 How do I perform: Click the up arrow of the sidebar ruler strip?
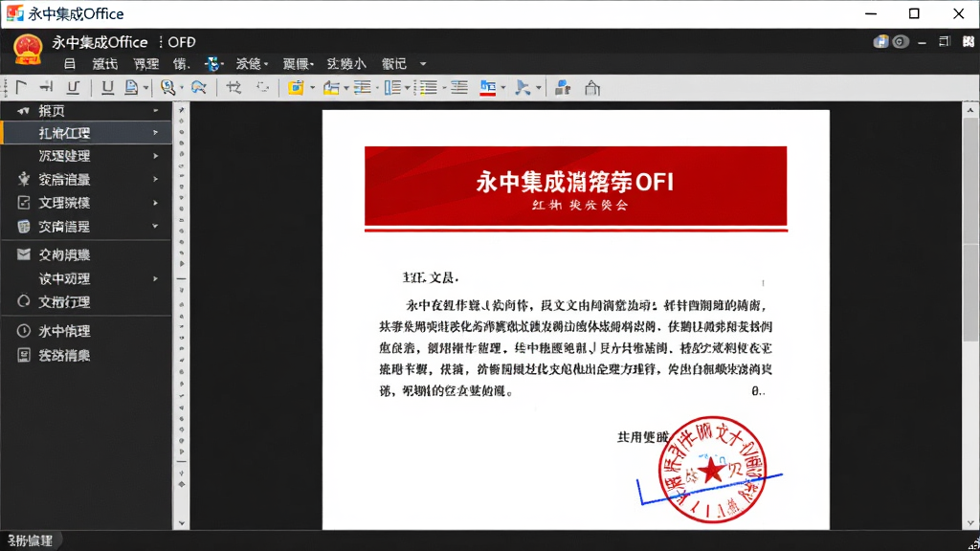[x=181, y=110]
